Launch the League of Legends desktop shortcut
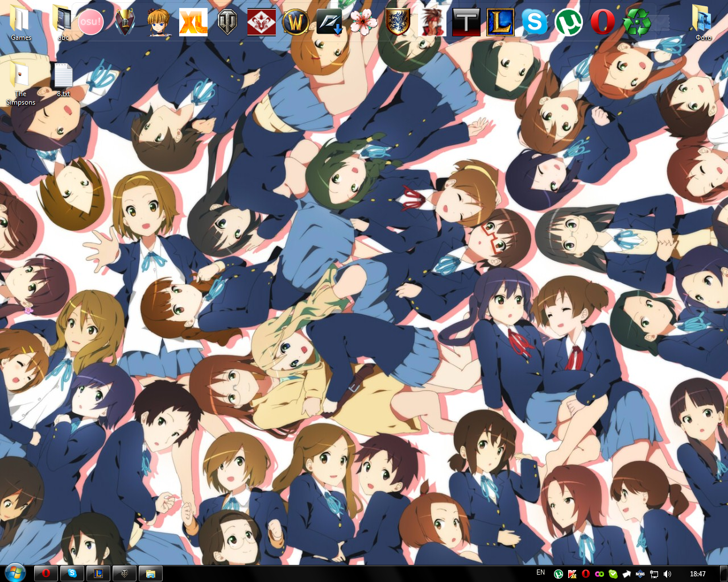728x582 pixels. (500, 23)
